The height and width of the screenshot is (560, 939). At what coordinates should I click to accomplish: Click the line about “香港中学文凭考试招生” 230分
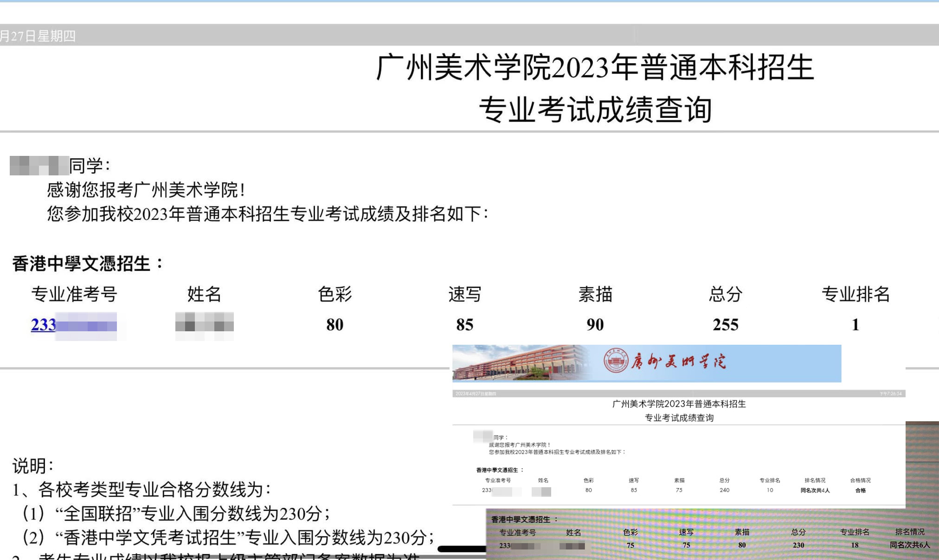tap(228, 538)
